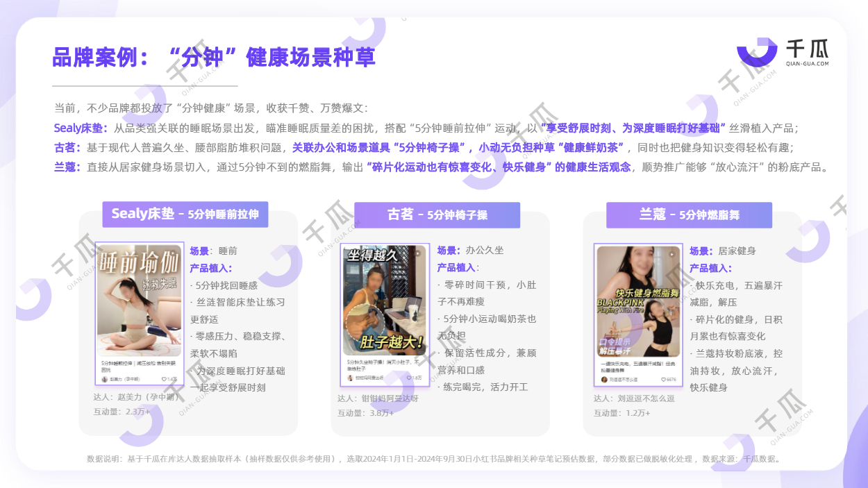Click the purple Sealy床垫: label in the paragraph
This screenshot has height=488, width=868.
[x=81, y=128]
